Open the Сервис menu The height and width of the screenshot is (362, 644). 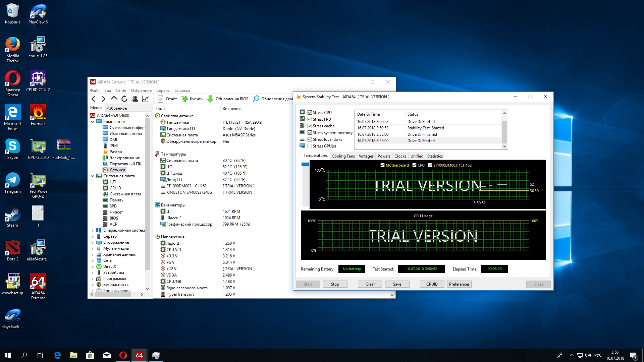tap(163, 90)
